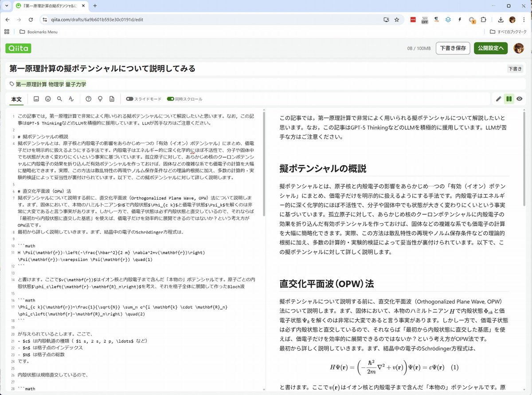Select the 第一原理計算 tag
The image size is (532, 395).
pyautogui.click(x=31, y=84)
